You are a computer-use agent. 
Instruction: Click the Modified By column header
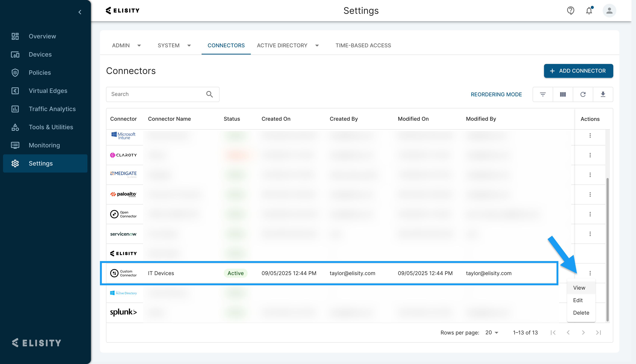(x=481, y=119)
